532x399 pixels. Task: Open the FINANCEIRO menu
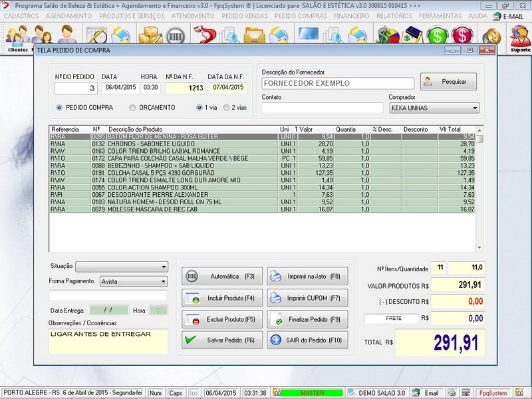pyautogui.click(x=352, y=15)
